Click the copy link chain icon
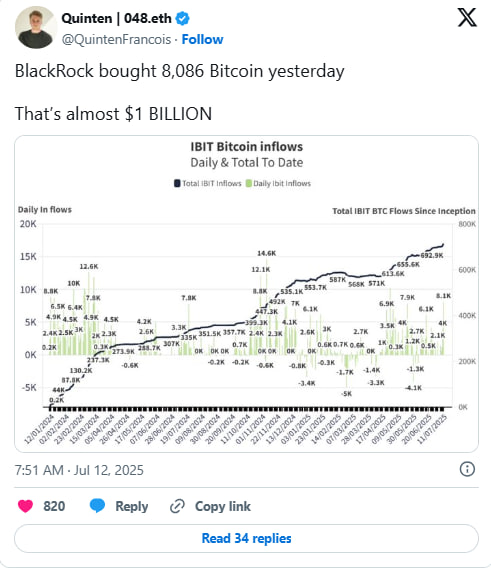The image size is (491, 568). [x=178, y=506]
